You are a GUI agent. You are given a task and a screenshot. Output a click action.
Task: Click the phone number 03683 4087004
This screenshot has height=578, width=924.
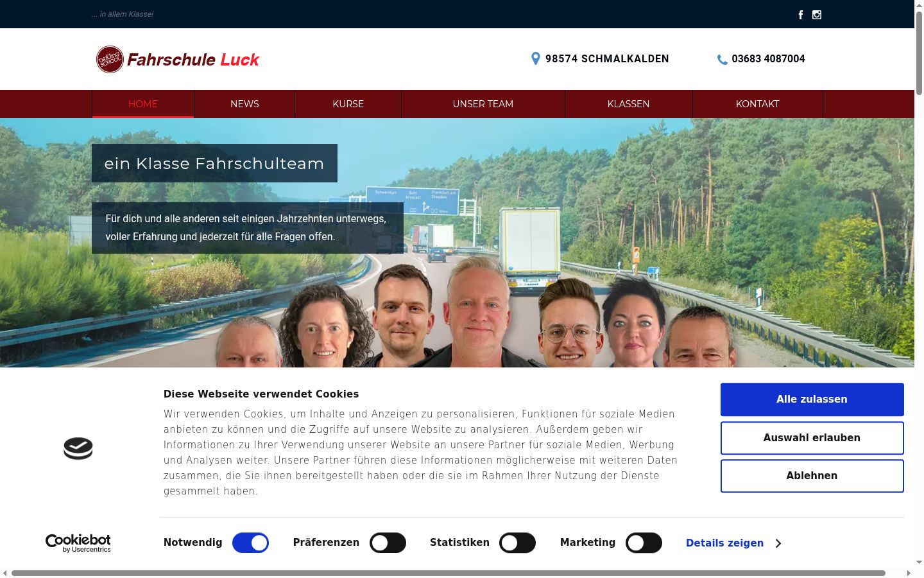click(768, 58)
